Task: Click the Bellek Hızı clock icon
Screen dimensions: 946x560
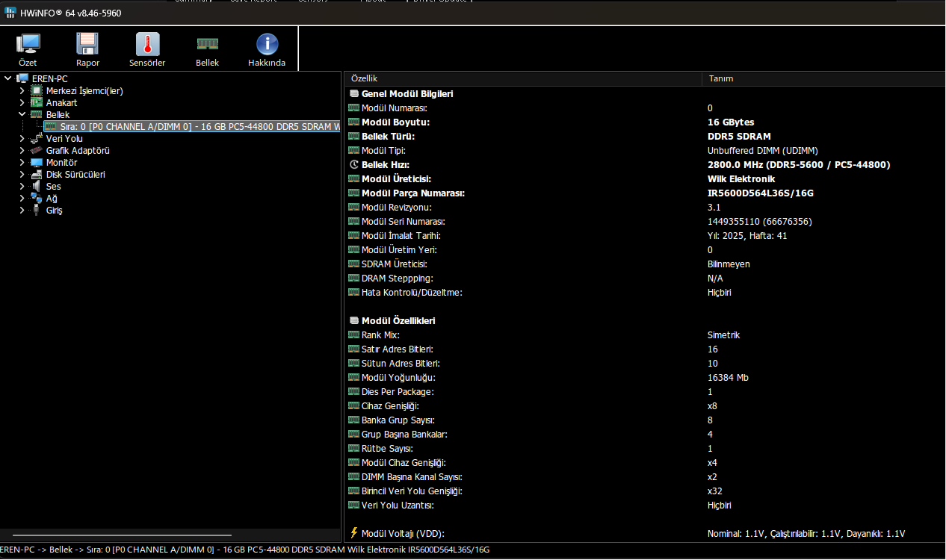Action: click(354, 164)
